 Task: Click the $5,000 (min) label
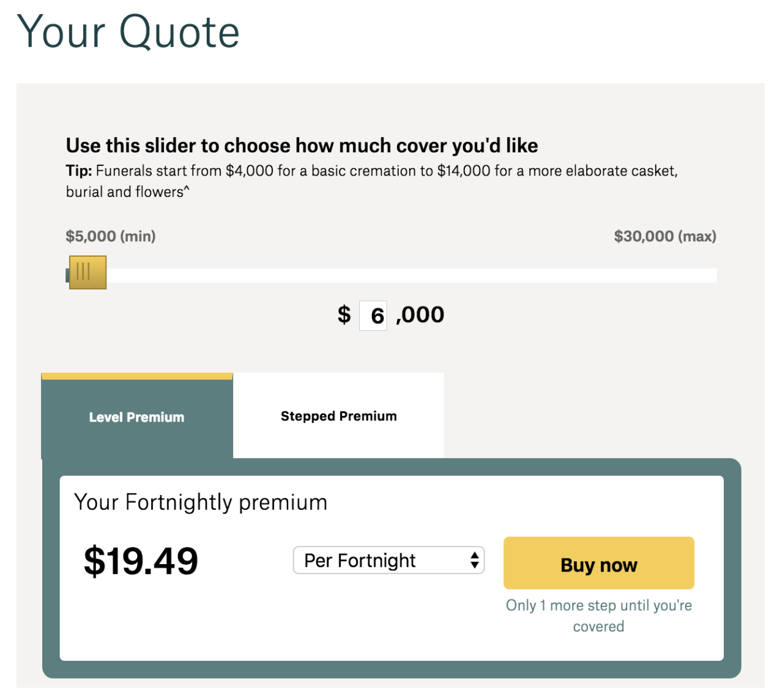click(111, 236)
